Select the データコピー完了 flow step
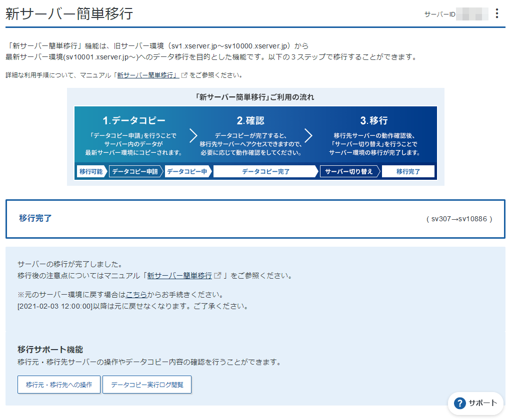This screenshot has width=510, height=420. 265,171
